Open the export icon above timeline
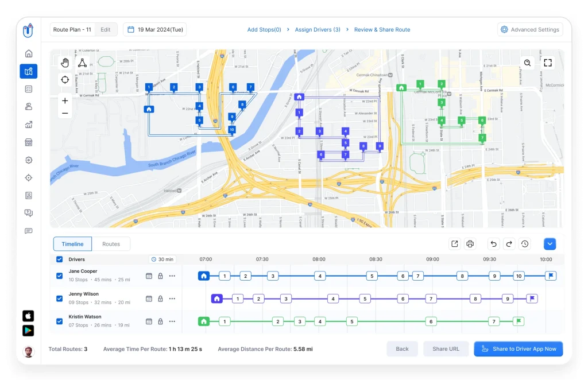Screen dimensions: 588x380 click(455, 244)
